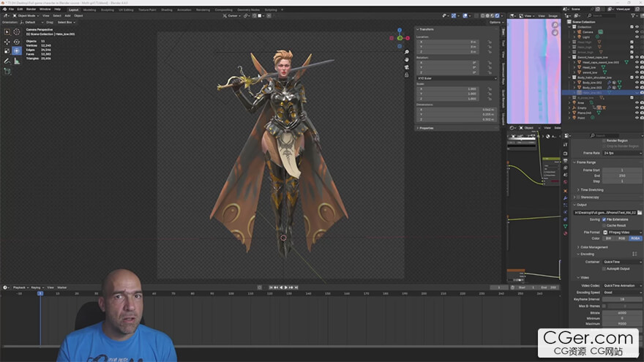Open the Render menu
Viewport: 644px width, 362px height.
[x=31, y=9]
